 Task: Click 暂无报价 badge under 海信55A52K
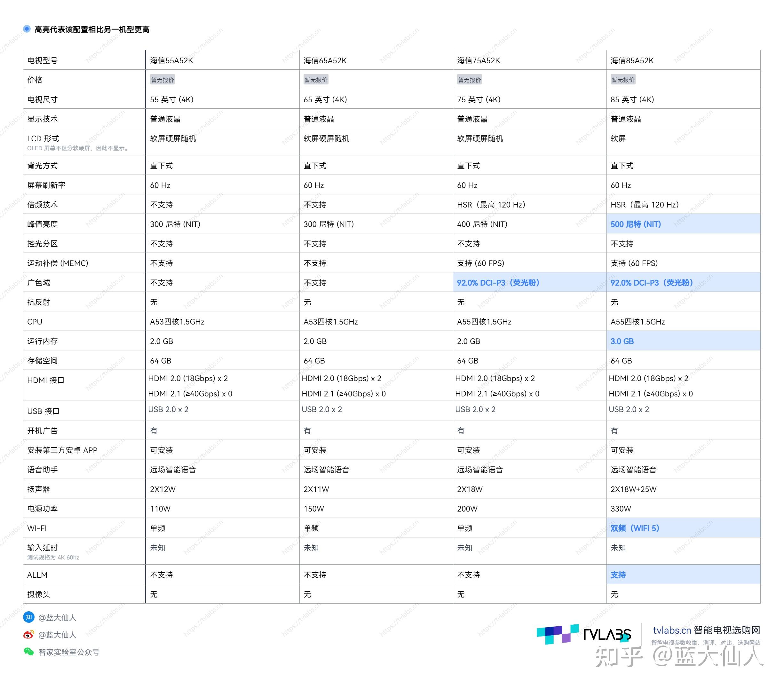pyautogui.click(x=162, y=80)
